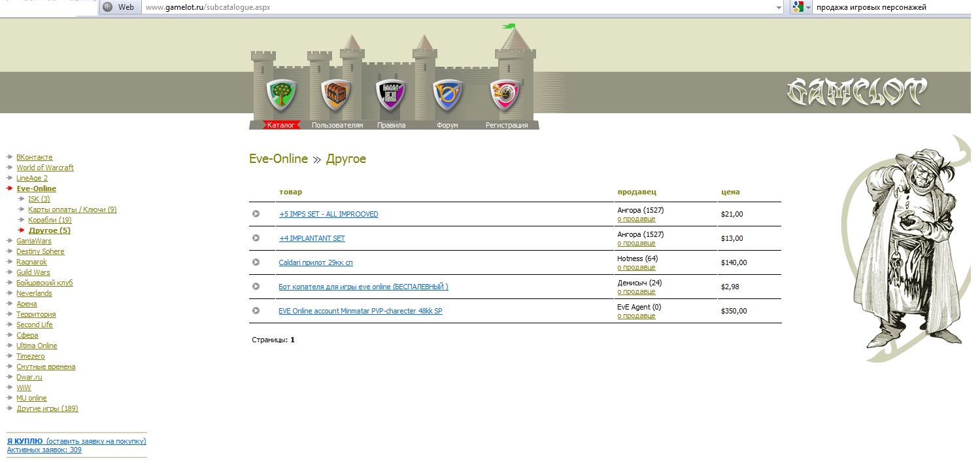Open the horn shield icon for Форум
The height and width of the screenshot is (464, 980).
pos(448,96)
